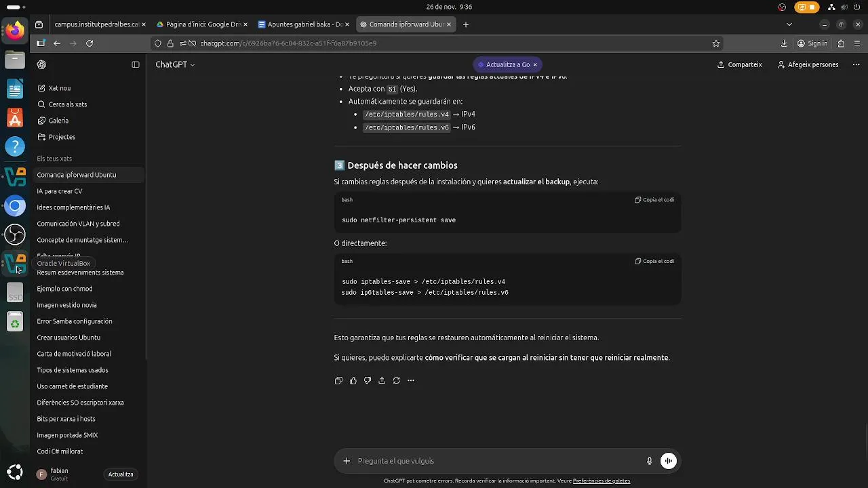This screenshot has width=868, height=488.
Task: Open chat Ejemplo con chmod
Action: click(x=90, y=289)
